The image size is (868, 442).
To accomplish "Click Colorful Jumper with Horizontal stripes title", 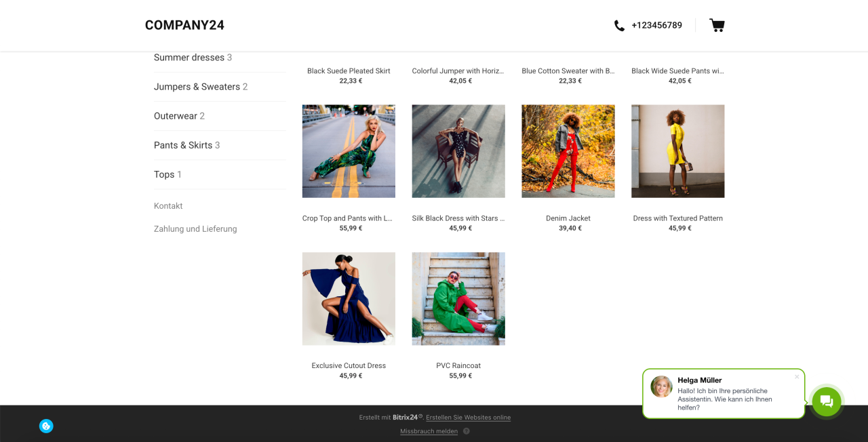I will [458, 71].
